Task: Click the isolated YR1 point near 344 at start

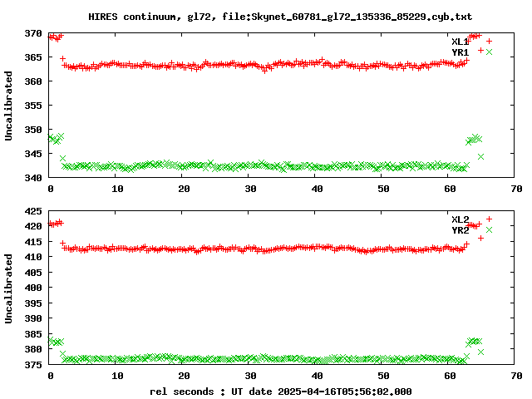Action: click(62, 159)
